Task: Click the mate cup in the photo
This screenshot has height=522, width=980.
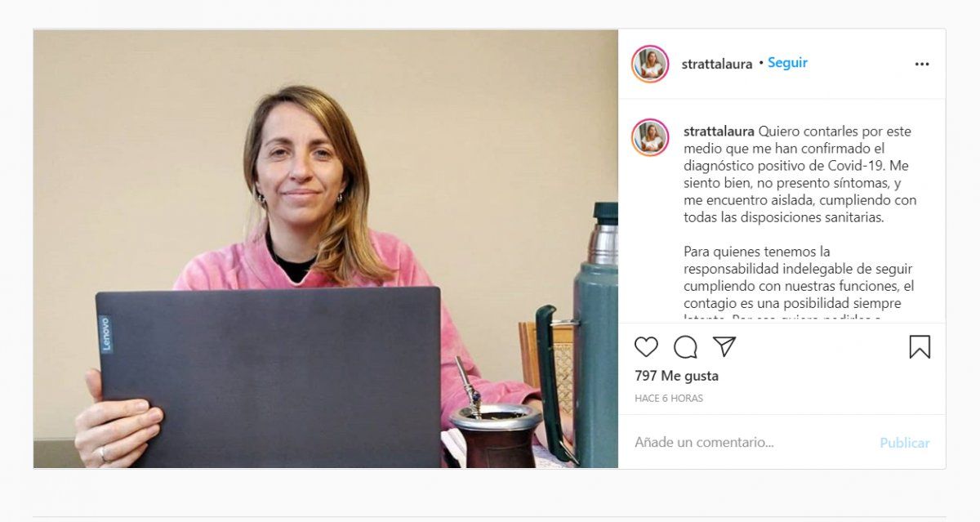Action: [496, 435]
